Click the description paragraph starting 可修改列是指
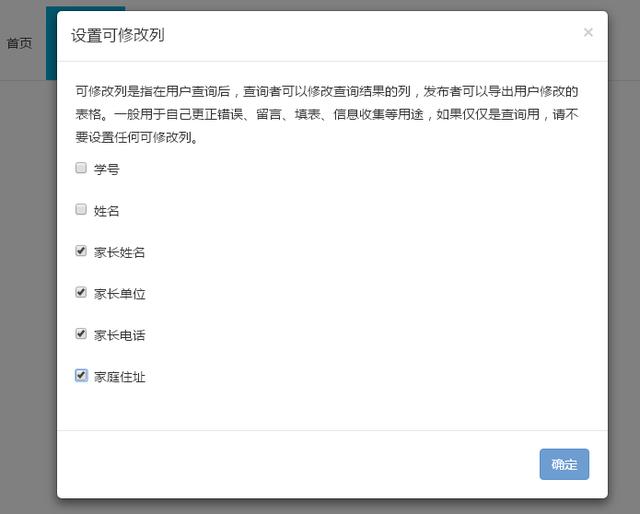This screenshot has height=514, width=640. click(327, 114)
